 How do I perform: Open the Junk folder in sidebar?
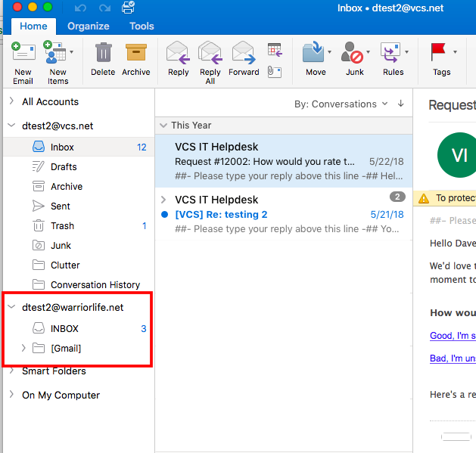click(x=79, y=245)
